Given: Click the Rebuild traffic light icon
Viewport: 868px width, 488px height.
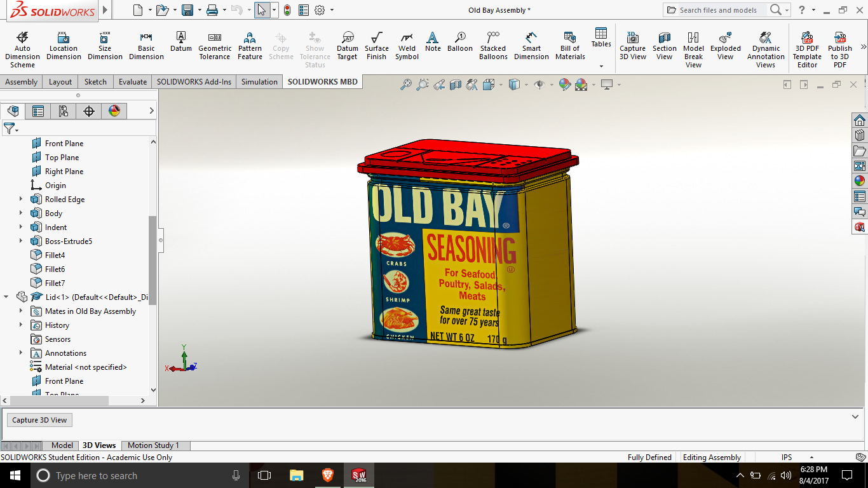Looking at the screenshot, I should [x=287, y=10].
